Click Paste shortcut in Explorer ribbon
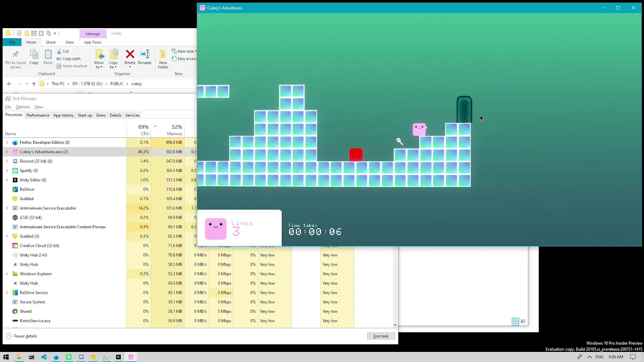This screenshot has width=644, height=362. (x=71, y=66)
